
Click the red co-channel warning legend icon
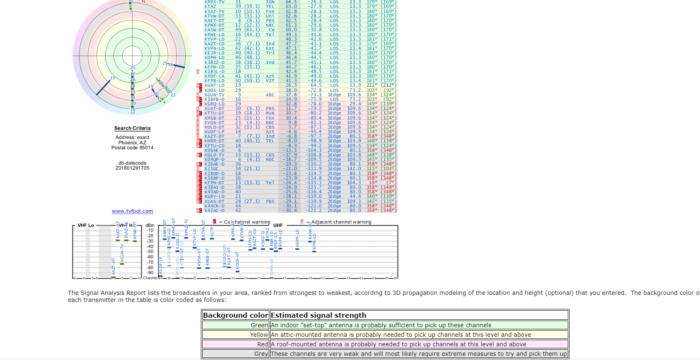pyautogui.click(x=214, y=222)
